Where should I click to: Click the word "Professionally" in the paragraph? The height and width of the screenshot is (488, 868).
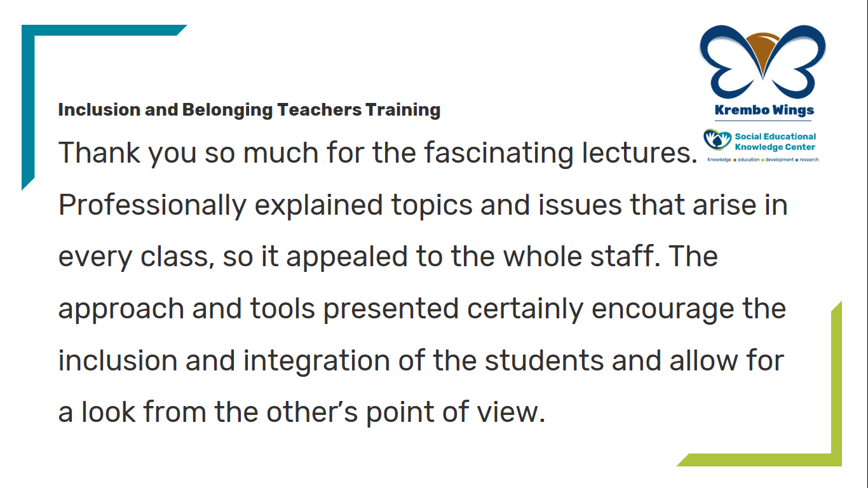[153, 206]
